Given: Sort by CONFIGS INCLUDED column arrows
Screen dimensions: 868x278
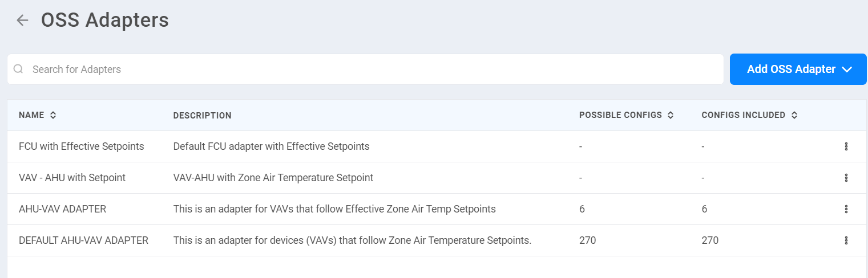Looking at the screenshot, I should tap(794, 115).
